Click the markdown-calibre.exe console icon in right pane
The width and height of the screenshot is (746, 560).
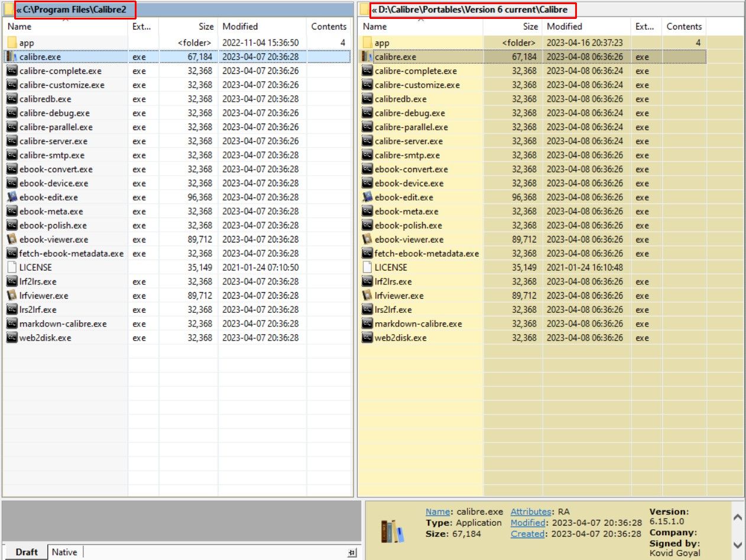point(367,323)
